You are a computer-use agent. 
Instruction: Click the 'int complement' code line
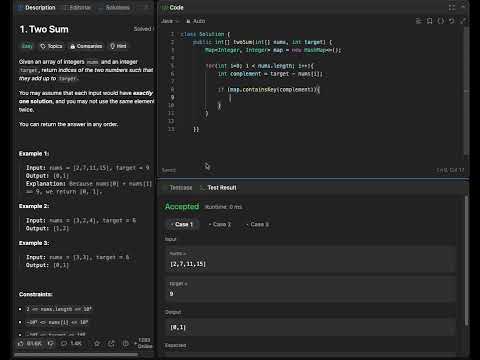270,74
